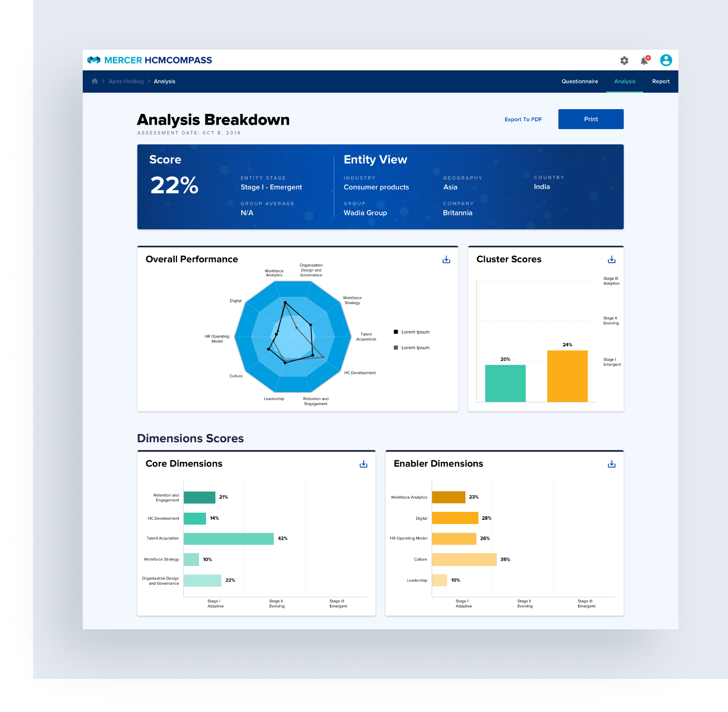Click the Digital 28% bar
Image resolution: width=728 pixels, height=712 pixels.
tap(455, 518)
